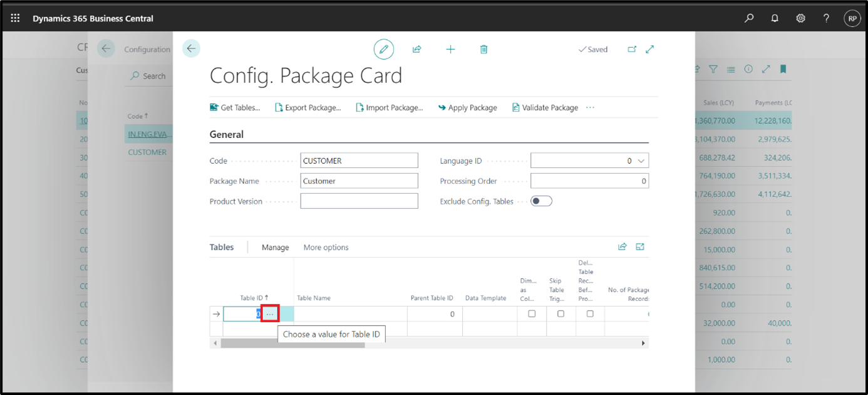Click the Table Name cell in first row

point(351,313)
